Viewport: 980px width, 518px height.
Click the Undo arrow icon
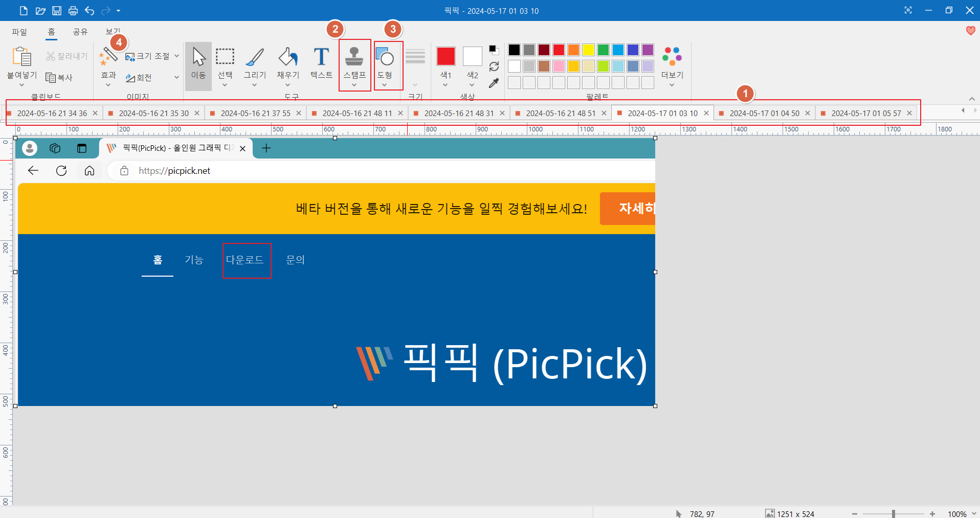click(90, 10)
